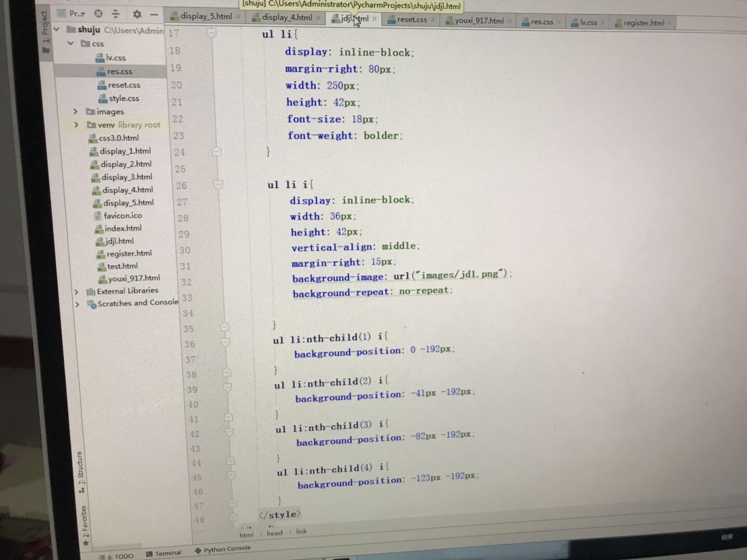Expand the images folder arrow
The height and width of the screenshot is (560, 747).
[x=75, y=111]
